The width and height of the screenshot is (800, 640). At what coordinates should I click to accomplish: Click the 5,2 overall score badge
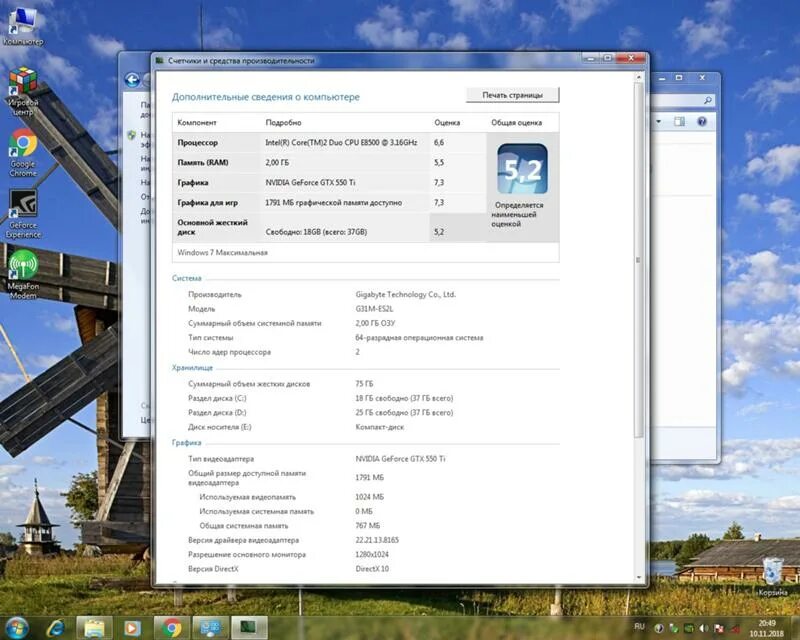click(x=522, y=169)
